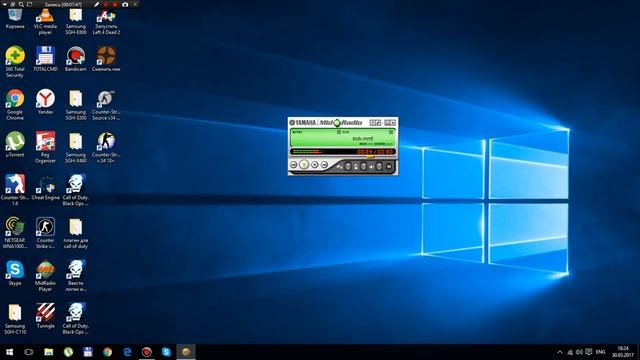The height and width of the screenshot is (360, 640).
Task: Click the system tray volume icon
Action: coord(579,352)
